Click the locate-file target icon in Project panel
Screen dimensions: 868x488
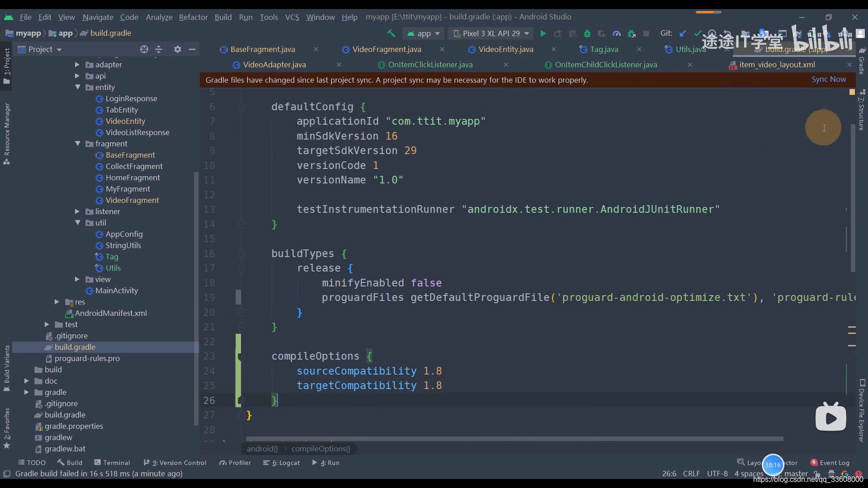coord(144,49)
